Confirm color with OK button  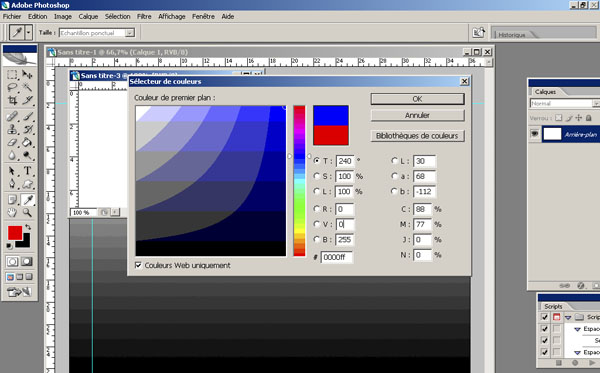(417, 99)
